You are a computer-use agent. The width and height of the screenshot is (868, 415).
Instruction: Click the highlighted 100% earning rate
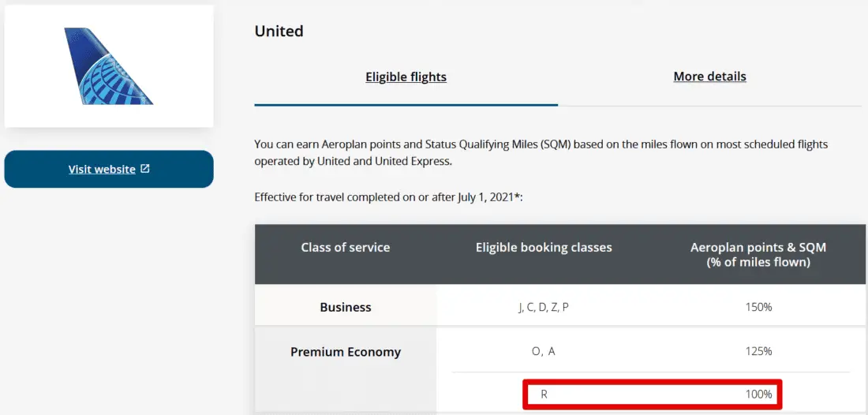pyautogui.click(x=758, y=394)
